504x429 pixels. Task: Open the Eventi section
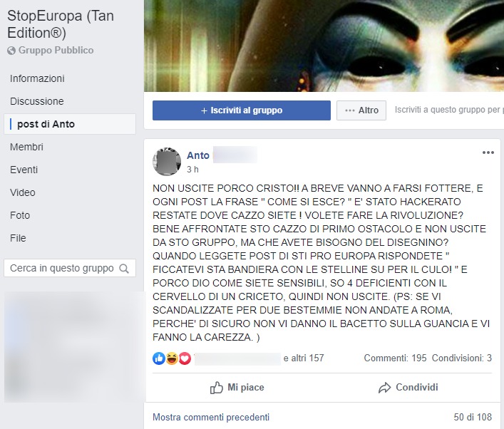pyautogui.click(x=24, y=170)
